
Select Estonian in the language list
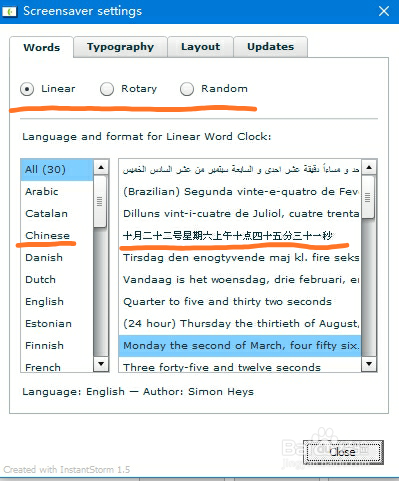pyautogui.click(x=57, y=324)
